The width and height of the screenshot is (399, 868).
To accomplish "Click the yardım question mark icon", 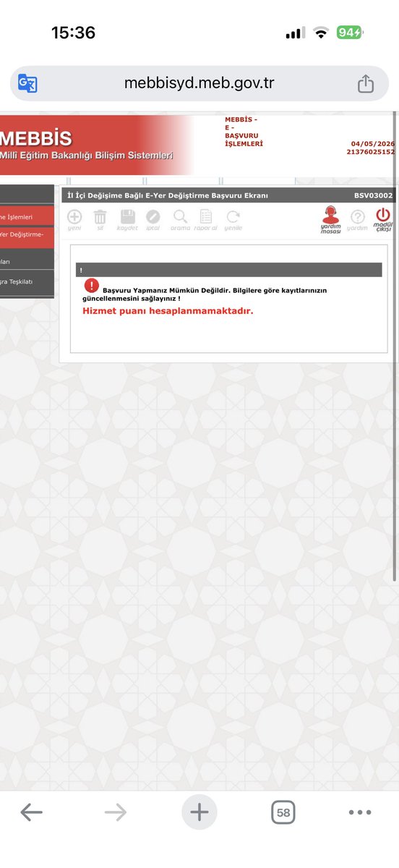I will [357, 219].
